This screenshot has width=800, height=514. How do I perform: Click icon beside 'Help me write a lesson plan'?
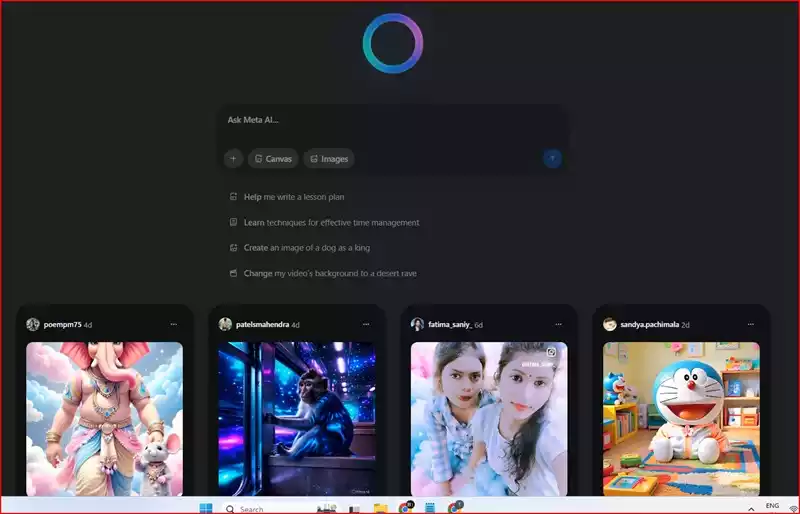pyautogui.click(x=233, y=197)
